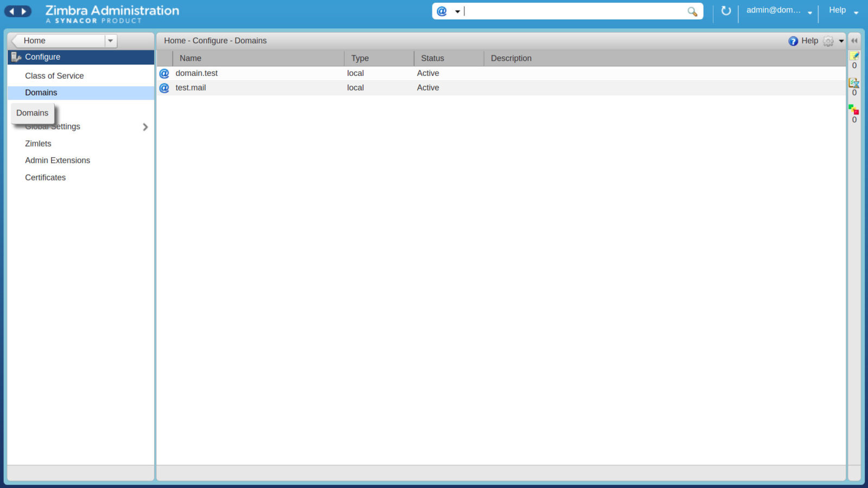
Task: Click the Help link in content header
Action: tap(809, 41)
